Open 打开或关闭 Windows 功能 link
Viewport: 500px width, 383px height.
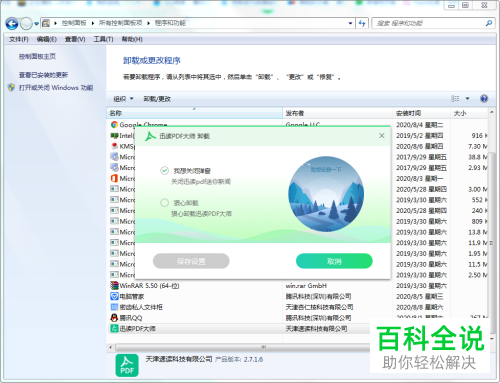pos(56,88)
